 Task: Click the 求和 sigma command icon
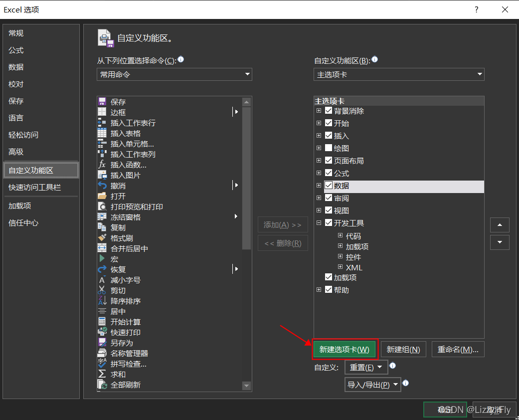tap(103, 374)
